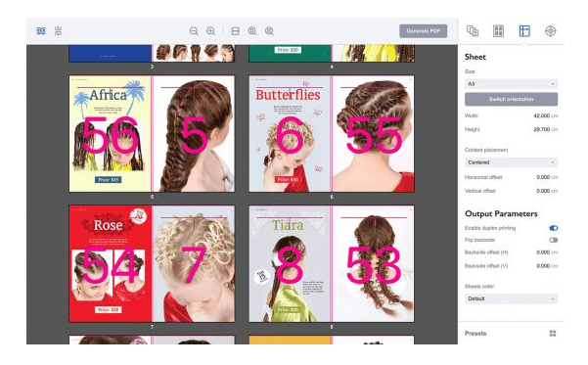Viewport: 588px width, 365px height.
Task: Open the Sheets order dropdown showing Default
Action: point(511,299)
